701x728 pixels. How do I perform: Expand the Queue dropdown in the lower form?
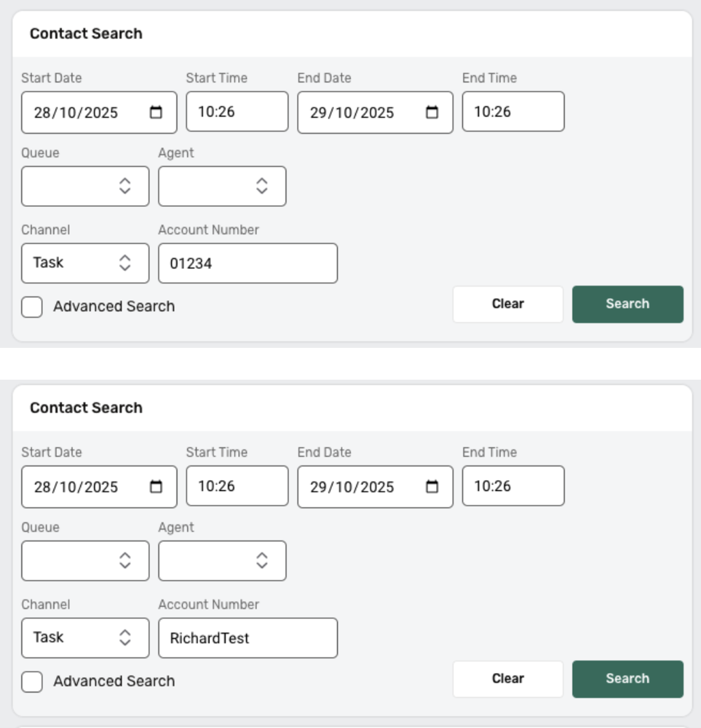pos(85,561)
